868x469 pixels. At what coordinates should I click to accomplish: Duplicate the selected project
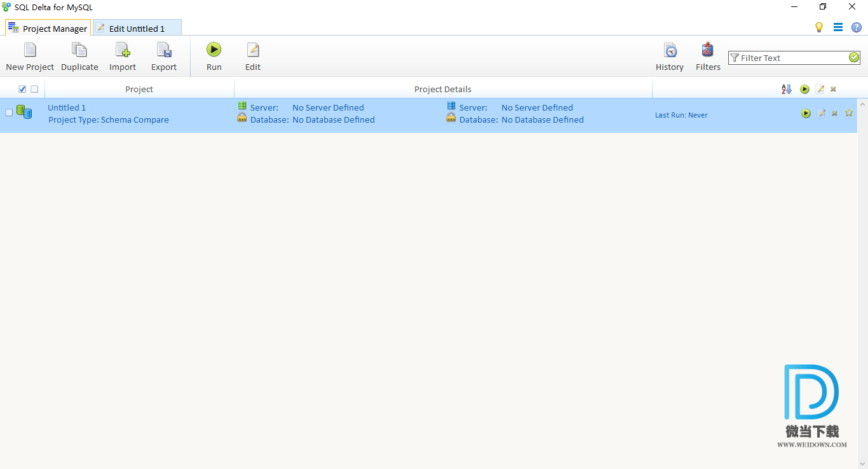click(79, 57)
